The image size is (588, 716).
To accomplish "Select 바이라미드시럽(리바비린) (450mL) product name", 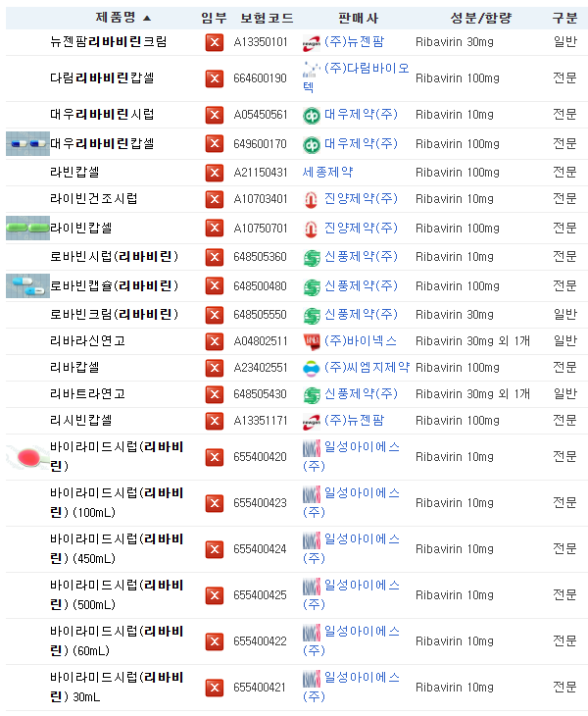I will [117, 549].
